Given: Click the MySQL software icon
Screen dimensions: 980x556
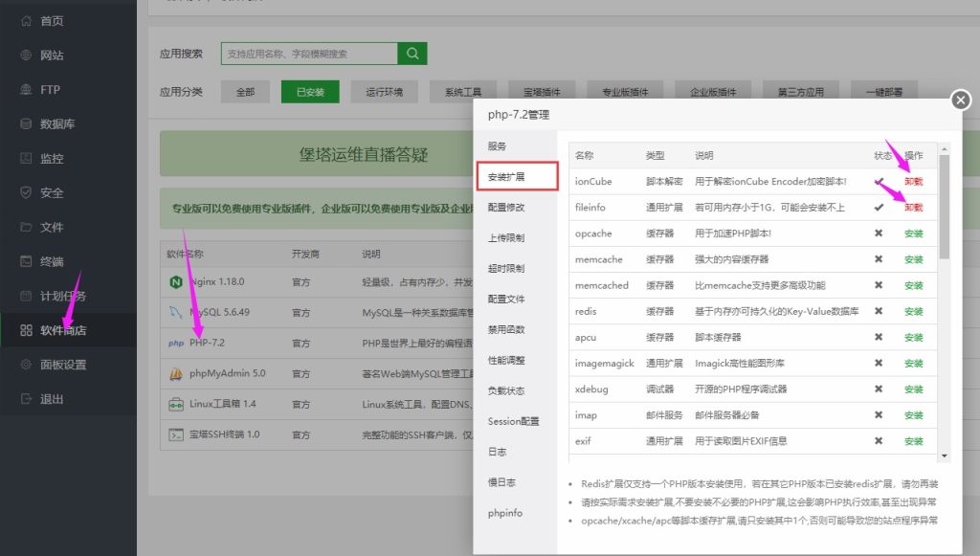Looking at the screenshot, I should (176, 313).
